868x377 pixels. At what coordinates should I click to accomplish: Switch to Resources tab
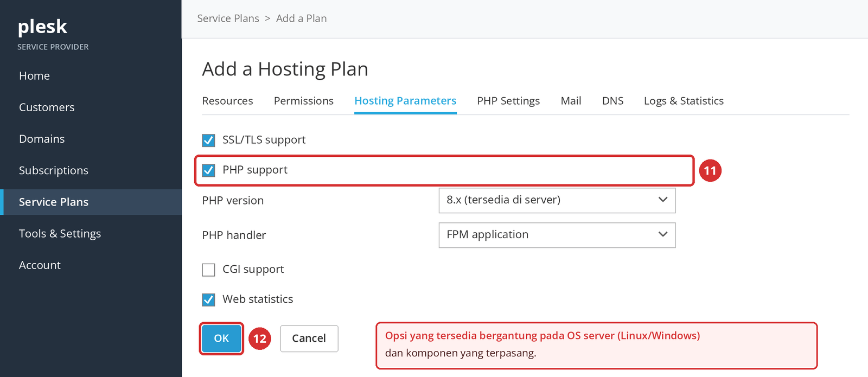(x=227, y=101)
